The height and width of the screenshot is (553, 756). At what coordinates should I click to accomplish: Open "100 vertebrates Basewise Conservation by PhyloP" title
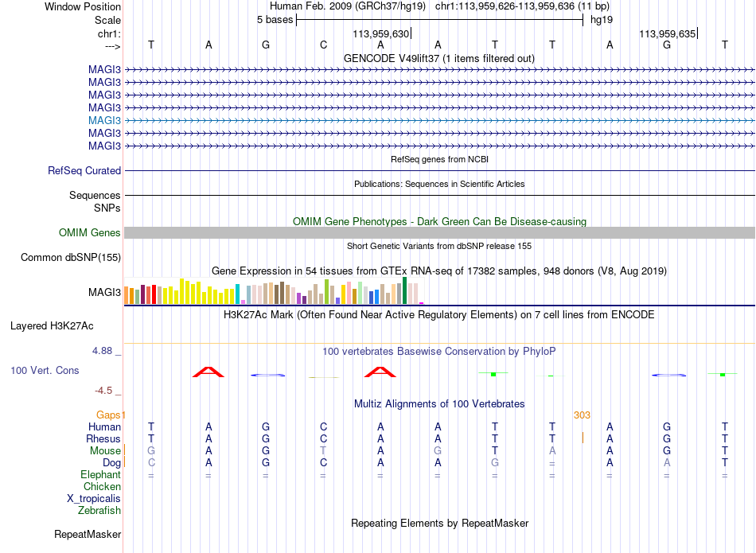(438, 352)
